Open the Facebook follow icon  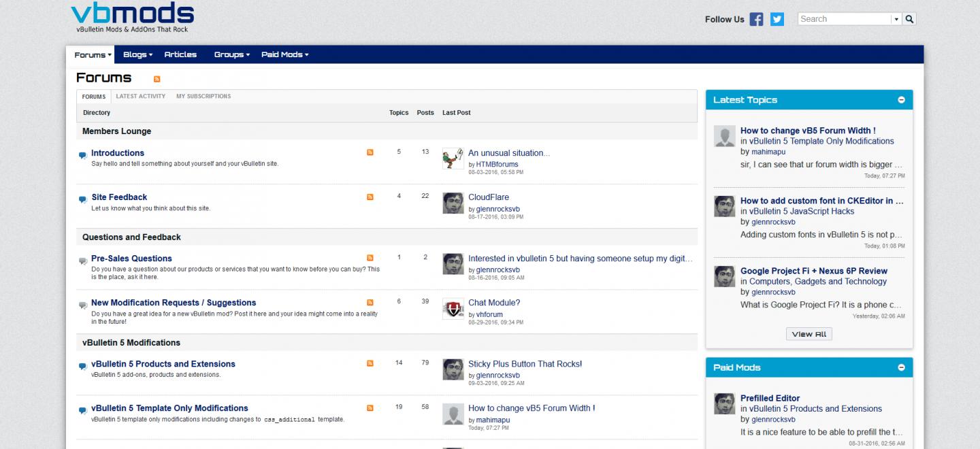[756, 19]
